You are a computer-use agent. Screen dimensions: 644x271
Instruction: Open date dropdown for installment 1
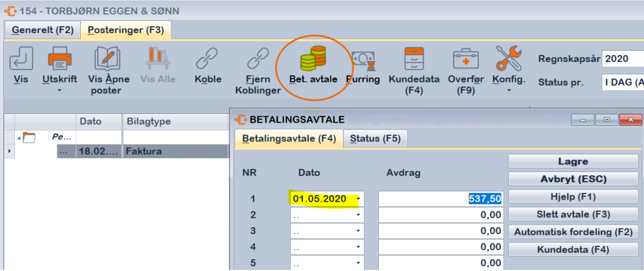pos(358,199)
